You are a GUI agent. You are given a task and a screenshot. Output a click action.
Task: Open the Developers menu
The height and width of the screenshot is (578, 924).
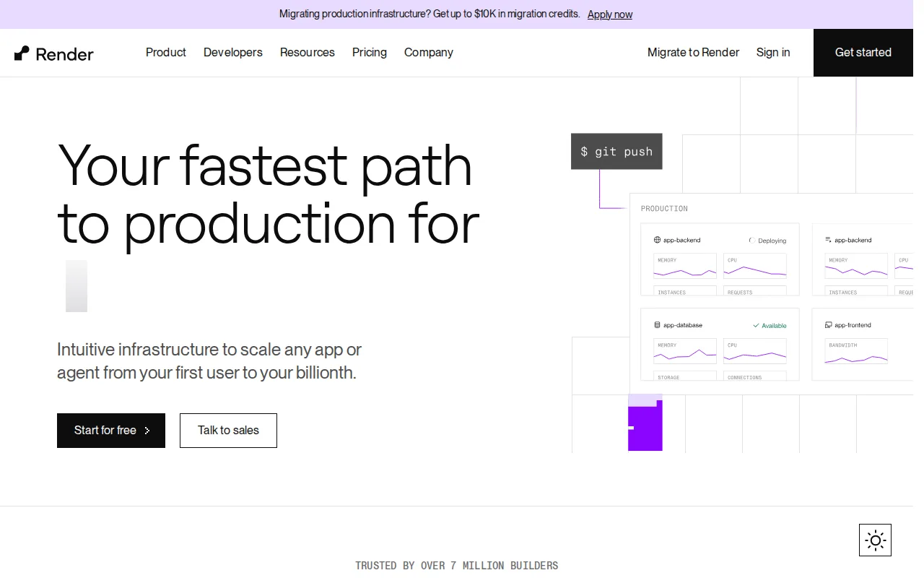pos(233,53)
